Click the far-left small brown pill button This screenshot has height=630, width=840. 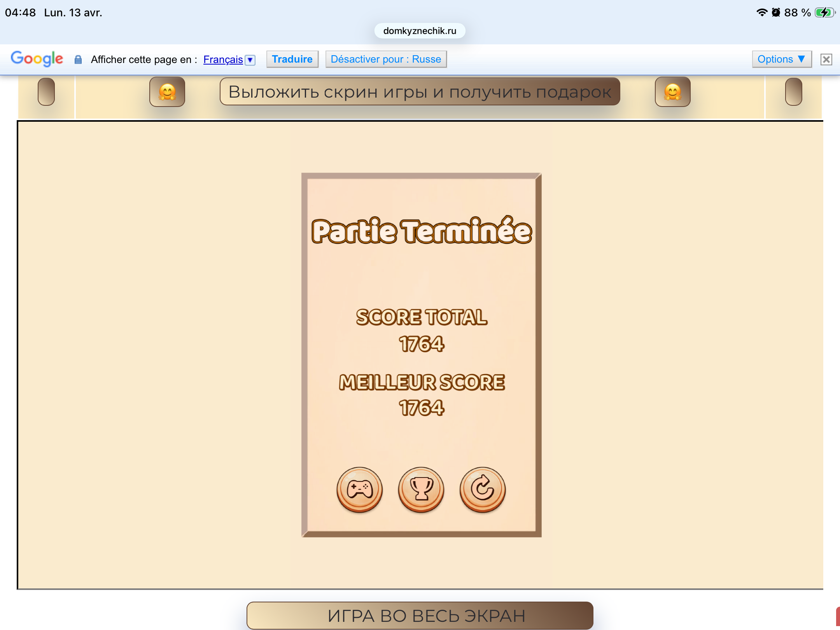click(x=46, y=92)
